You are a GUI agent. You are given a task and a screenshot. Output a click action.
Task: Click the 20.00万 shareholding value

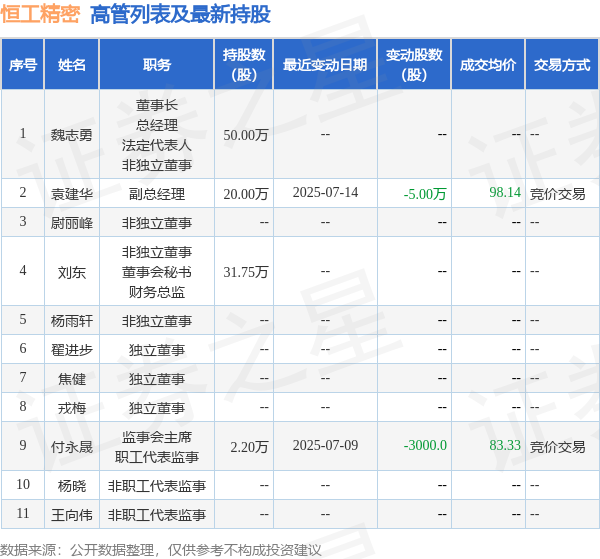coord(246,194)
